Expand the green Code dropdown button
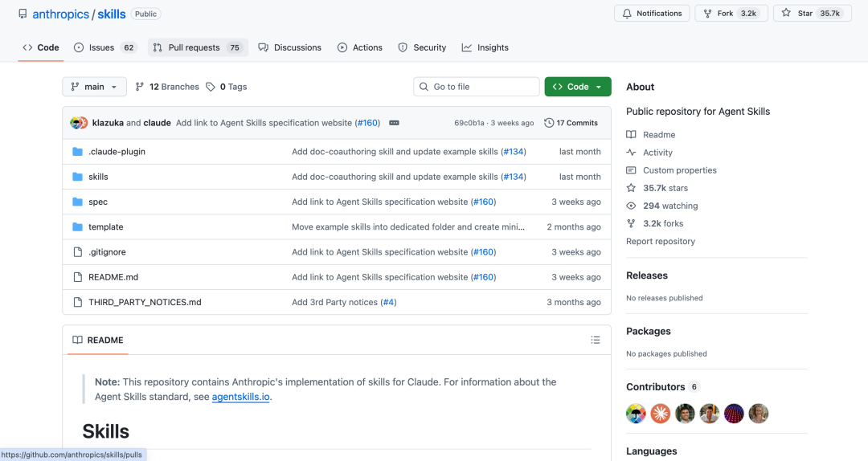The width and height of the screenshot is (868, 461). pos(577,87)
